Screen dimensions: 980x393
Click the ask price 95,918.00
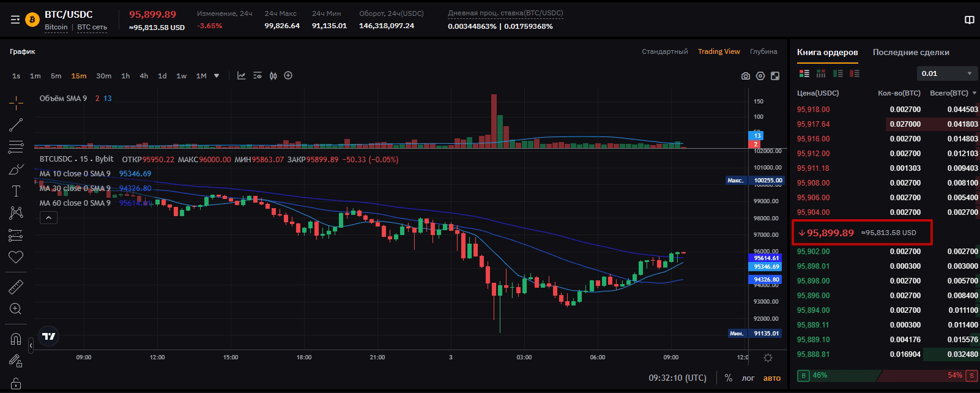pyautogui.click(x=814, y=110)
